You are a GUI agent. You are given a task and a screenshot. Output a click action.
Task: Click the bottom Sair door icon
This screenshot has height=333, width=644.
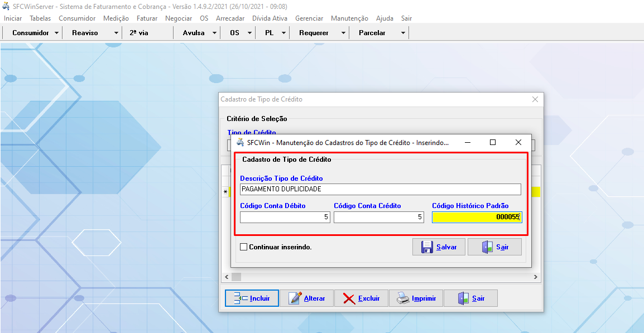coord(463,298)
